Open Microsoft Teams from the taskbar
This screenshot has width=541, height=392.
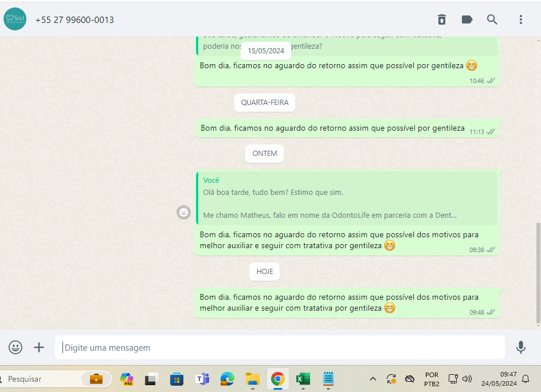[202, 379]
